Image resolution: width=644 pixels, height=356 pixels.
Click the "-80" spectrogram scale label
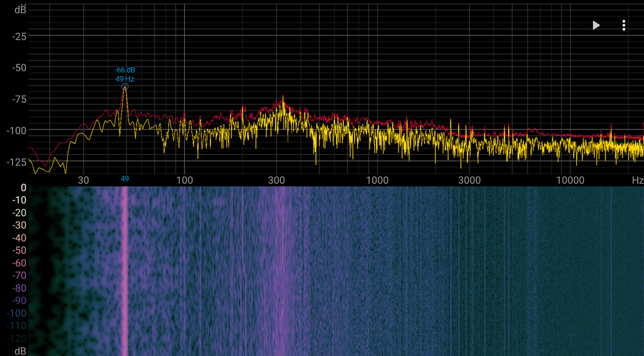[19, 288]
